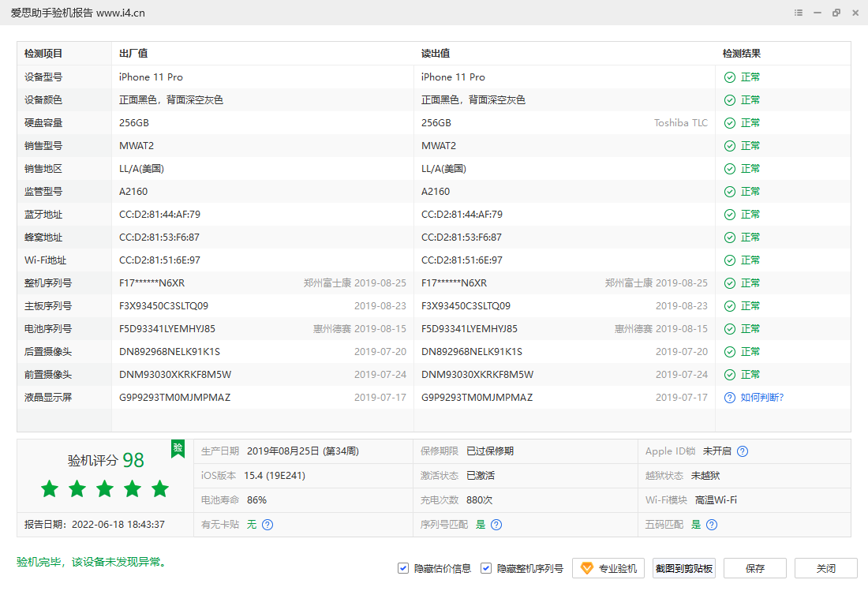Restore down the report window

(x=836, y=13)
